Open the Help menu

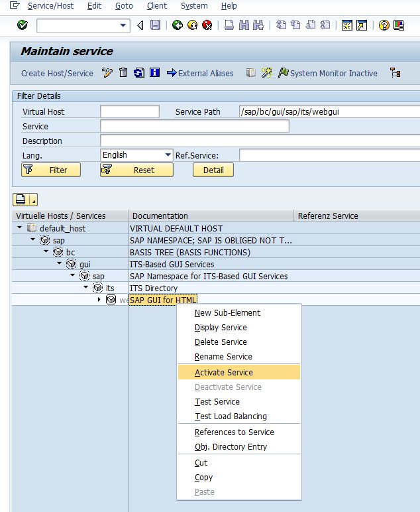(229, 6)
